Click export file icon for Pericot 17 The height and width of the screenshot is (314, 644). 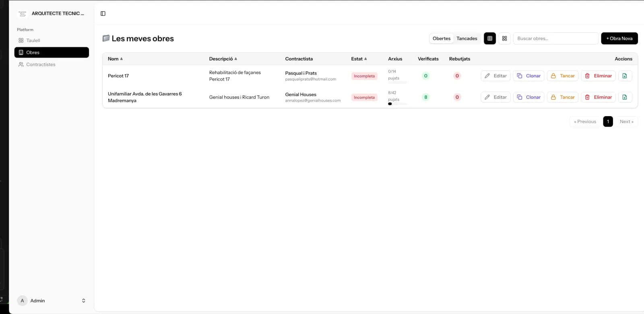[625, 76]
